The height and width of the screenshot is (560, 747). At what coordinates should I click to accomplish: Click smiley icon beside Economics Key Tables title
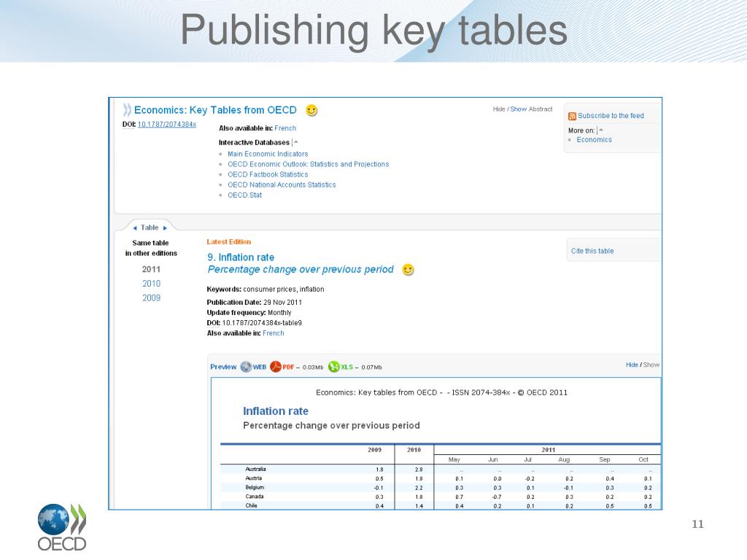[311, 111]
